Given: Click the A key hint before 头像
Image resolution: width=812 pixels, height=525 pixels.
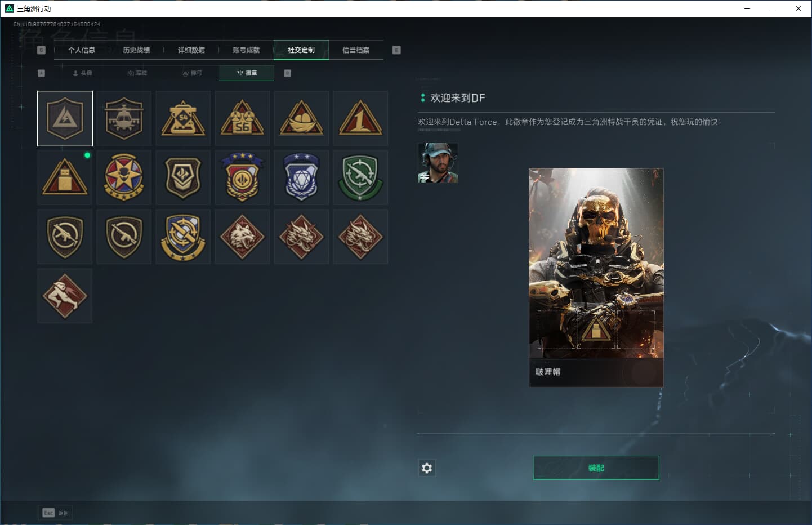Looking at the screenshot, I should [41, 73].
